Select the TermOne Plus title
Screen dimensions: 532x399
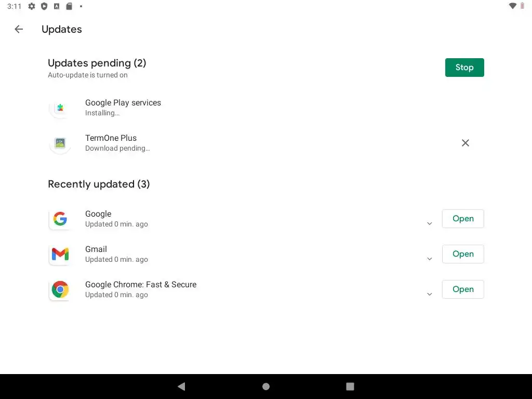coord(111,138)
